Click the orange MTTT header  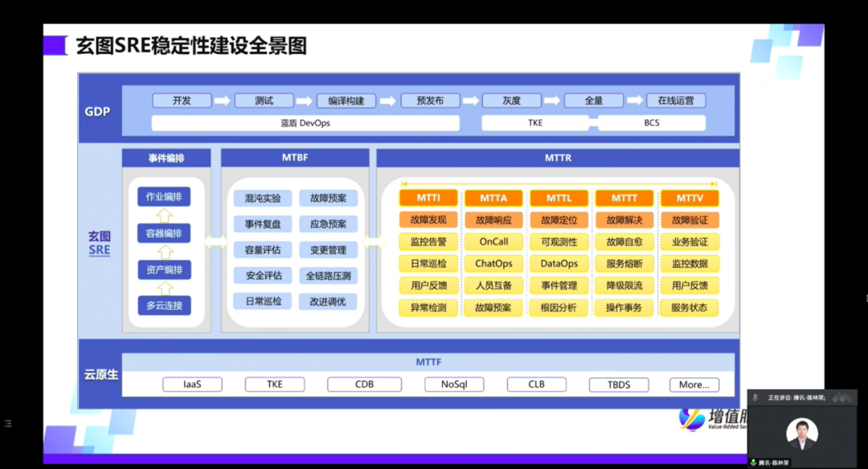coord(624,198)
